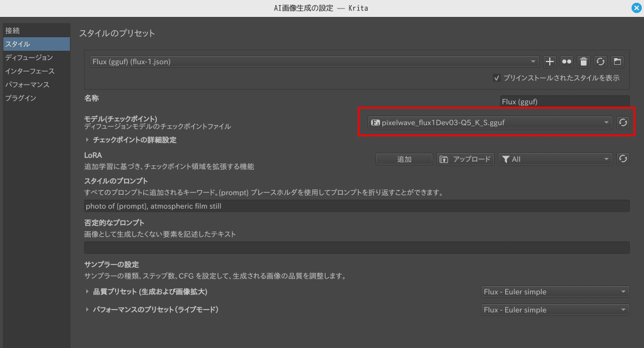Delete the style with the trash icon
The image size is (644, 348).
point(583,61)
